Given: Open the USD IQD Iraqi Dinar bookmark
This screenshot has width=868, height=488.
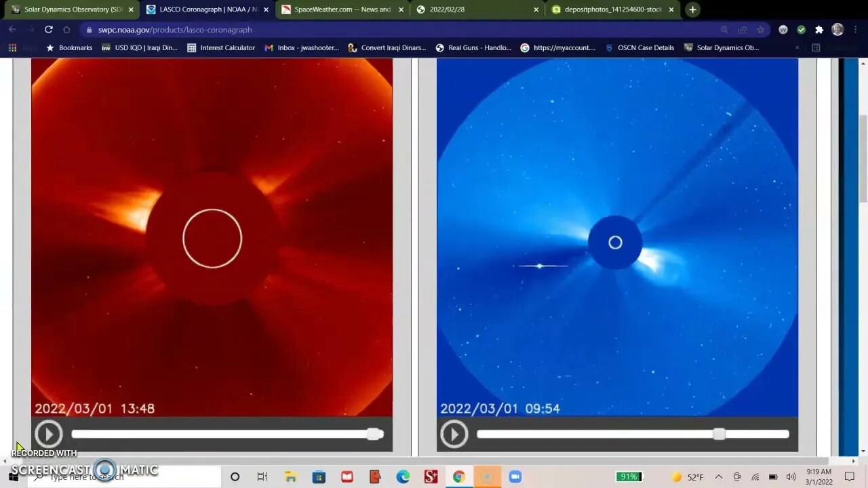Looking at the screenshot, I should point(140,48).
